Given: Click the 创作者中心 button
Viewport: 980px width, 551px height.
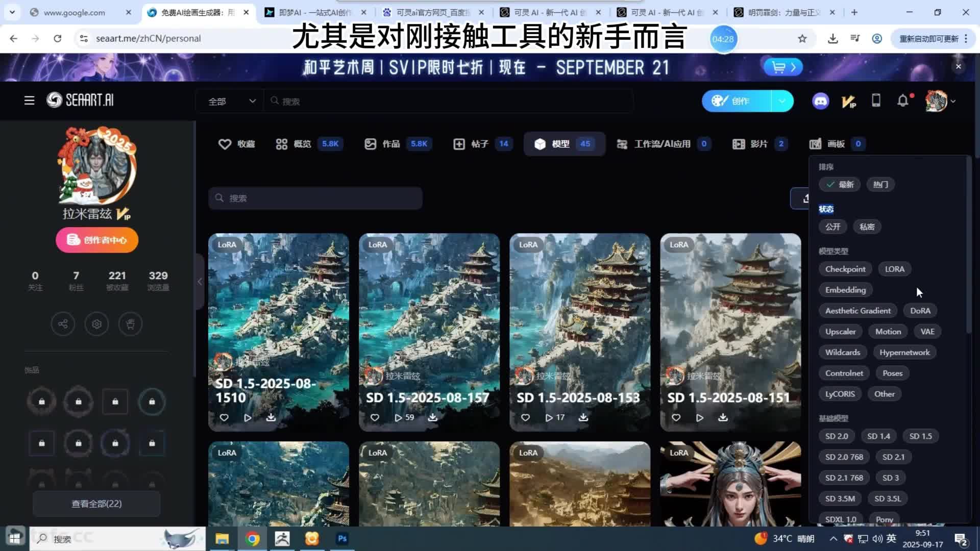Looking at the screenshot, I should coord(97,240).
